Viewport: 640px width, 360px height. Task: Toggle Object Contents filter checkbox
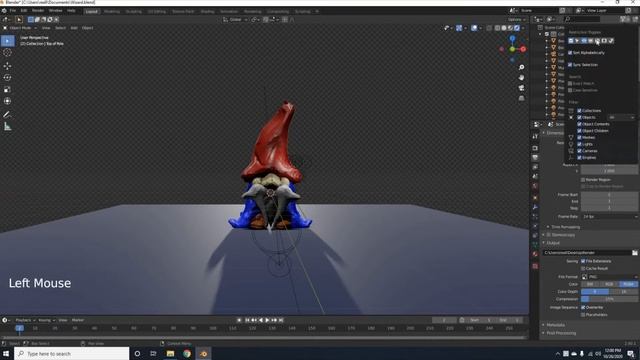point(579,124)
